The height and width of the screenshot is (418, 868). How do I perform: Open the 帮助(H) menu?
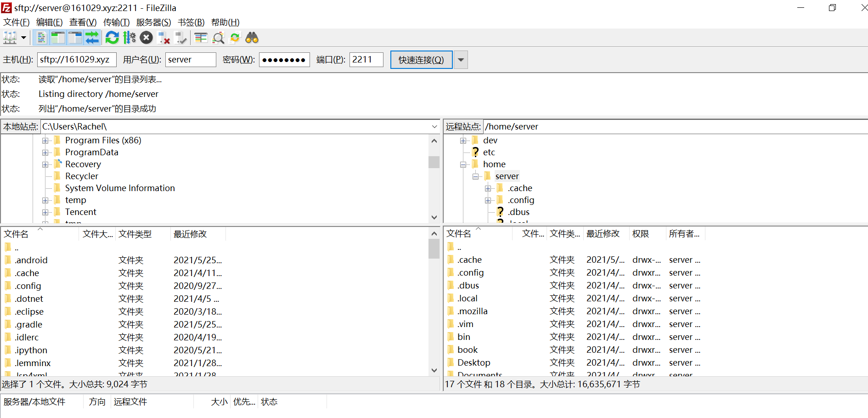click(x=225, y=22)
